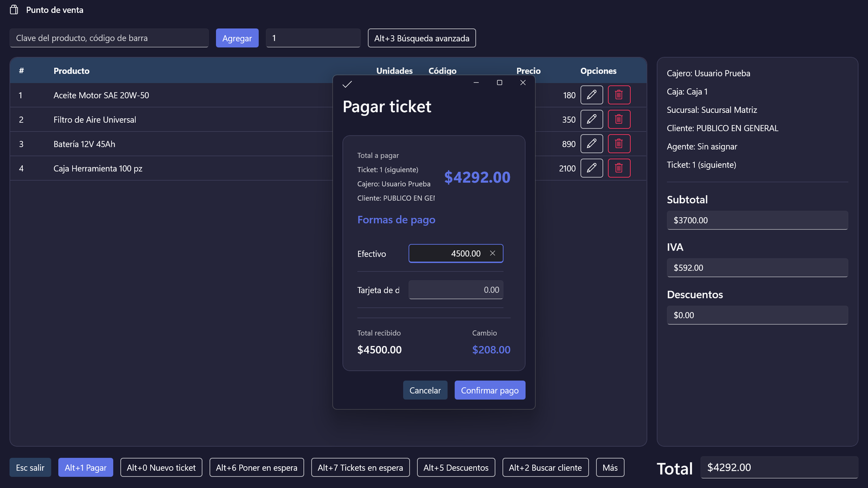Click the Total field showing $4292.00
This screenshot has width=868, height=488.
pos(780,467)
